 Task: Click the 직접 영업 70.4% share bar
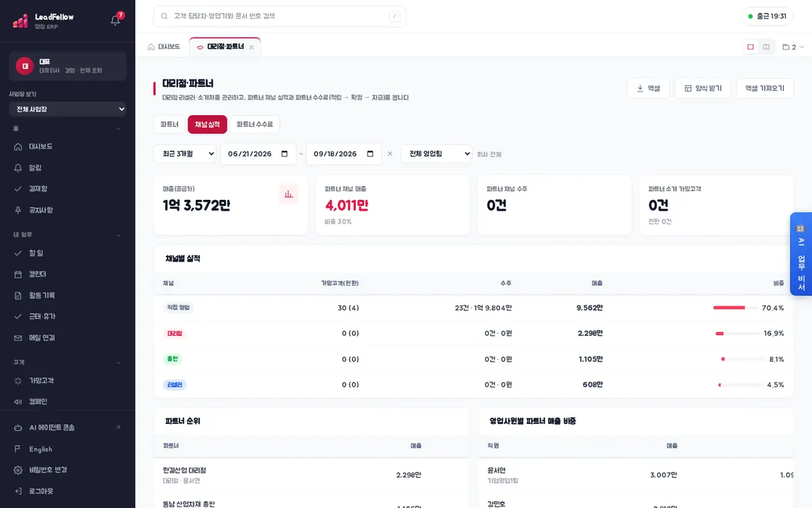pyautogui.click(x=736, y=308)
